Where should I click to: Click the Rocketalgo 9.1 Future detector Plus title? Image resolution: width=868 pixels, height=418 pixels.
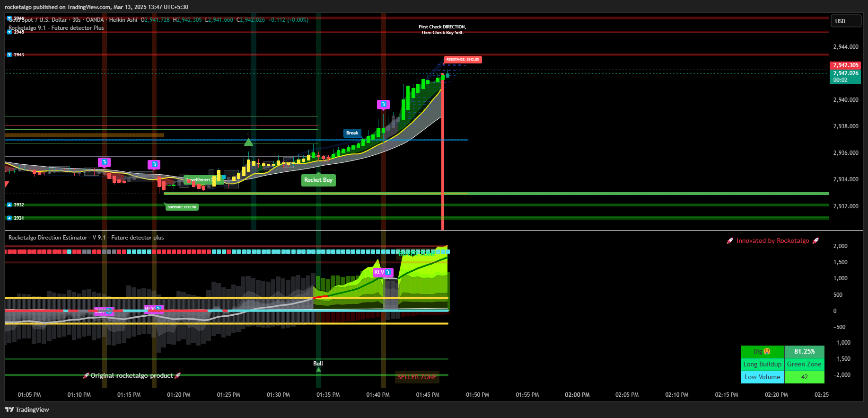(56, 28)
